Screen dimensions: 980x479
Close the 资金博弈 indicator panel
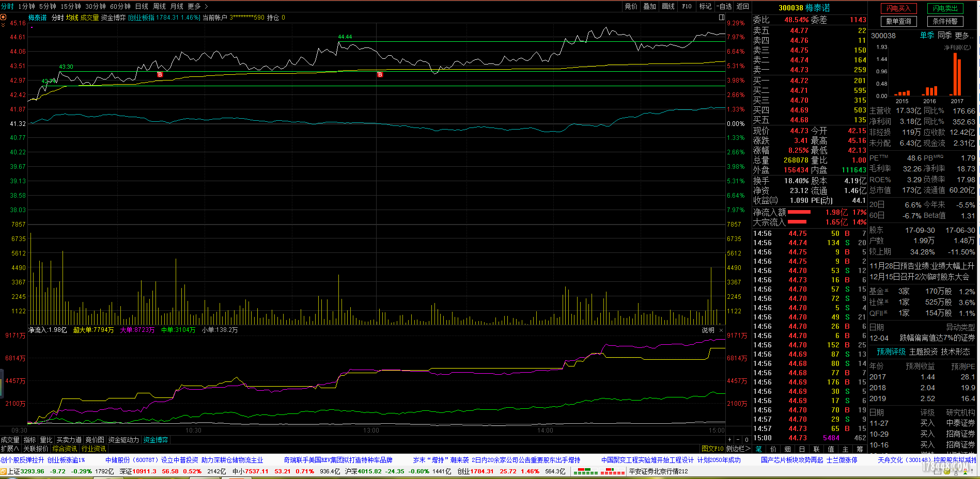[x=721, y=330]
